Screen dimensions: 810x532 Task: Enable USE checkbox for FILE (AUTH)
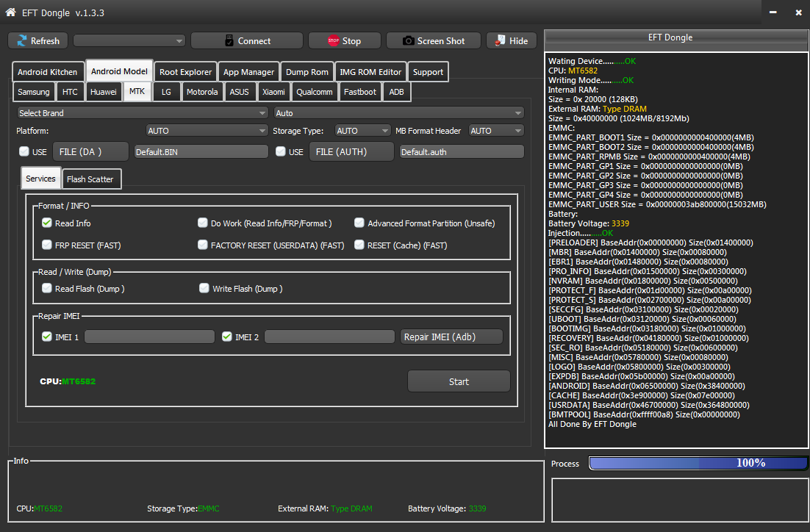tap(281, 151)
